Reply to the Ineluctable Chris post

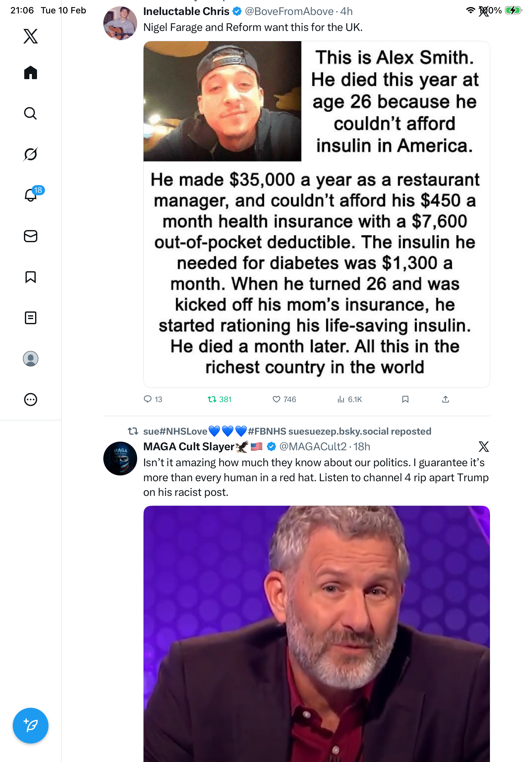click(148, 399)
